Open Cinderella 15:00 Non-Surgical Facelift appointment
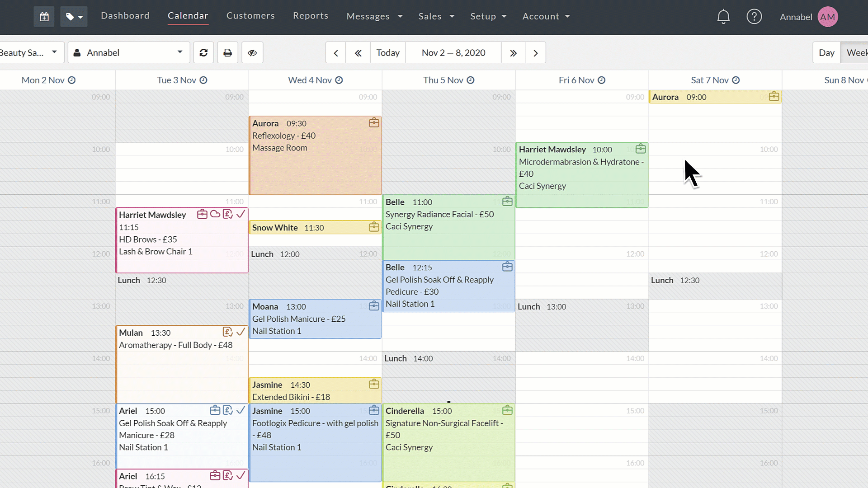The height and width of the screenshot is (488, 868). point(448,443)
